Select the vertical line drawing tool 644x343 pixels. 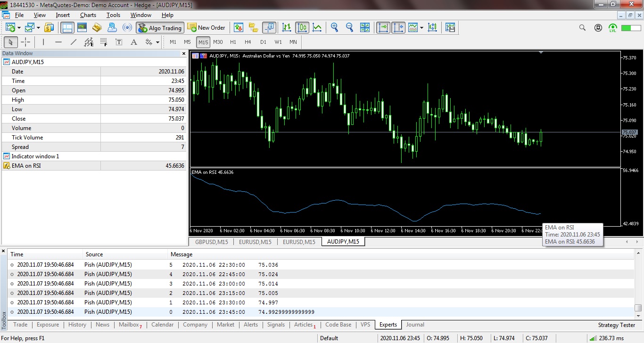42,42
